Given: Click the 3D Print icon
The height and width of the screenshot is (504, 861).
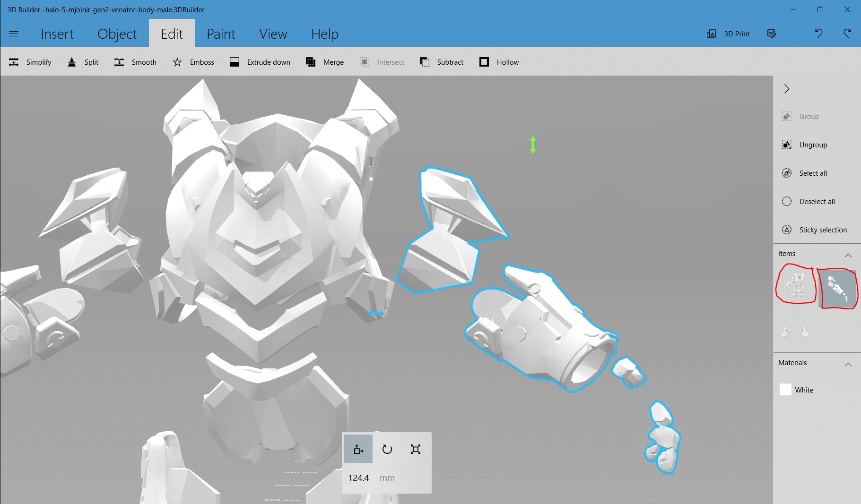Looking at the screenshot, I should pyautogui.click(x=711, y=34).
